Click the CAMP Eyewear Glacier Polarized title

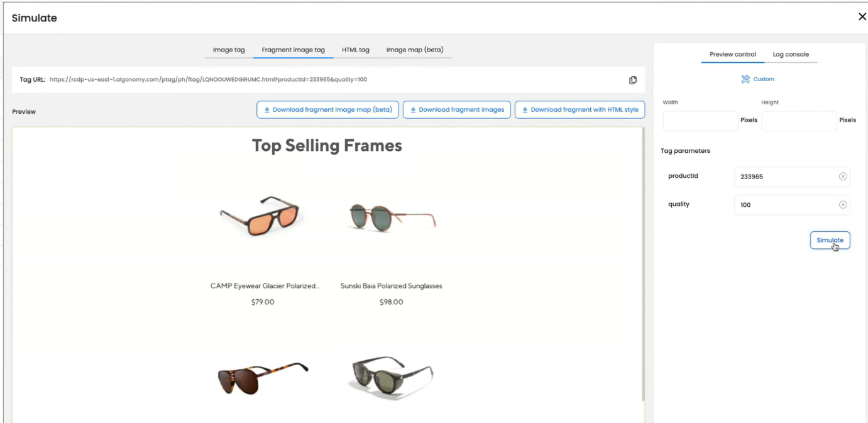[265, 286]
